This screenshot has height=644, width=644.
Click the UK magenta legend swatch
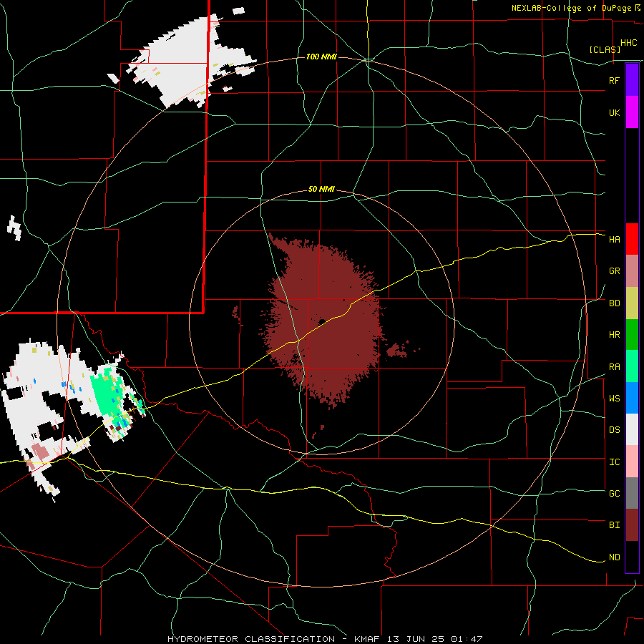click(632, 112)
